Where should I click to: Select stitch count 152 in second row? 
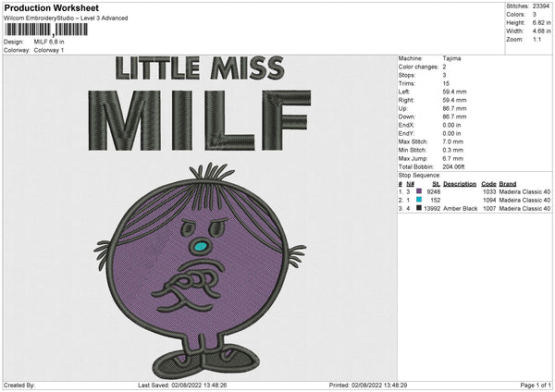tap(436, 201)
